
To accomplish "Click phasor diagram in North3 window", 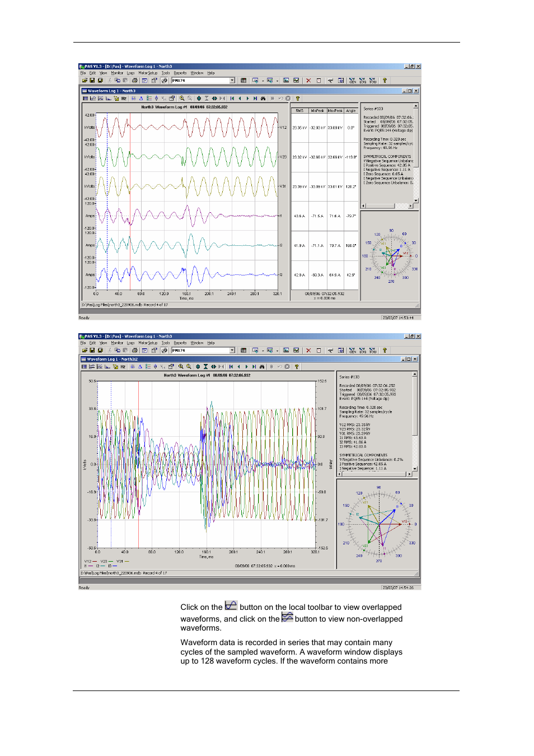I will [391, 256].
